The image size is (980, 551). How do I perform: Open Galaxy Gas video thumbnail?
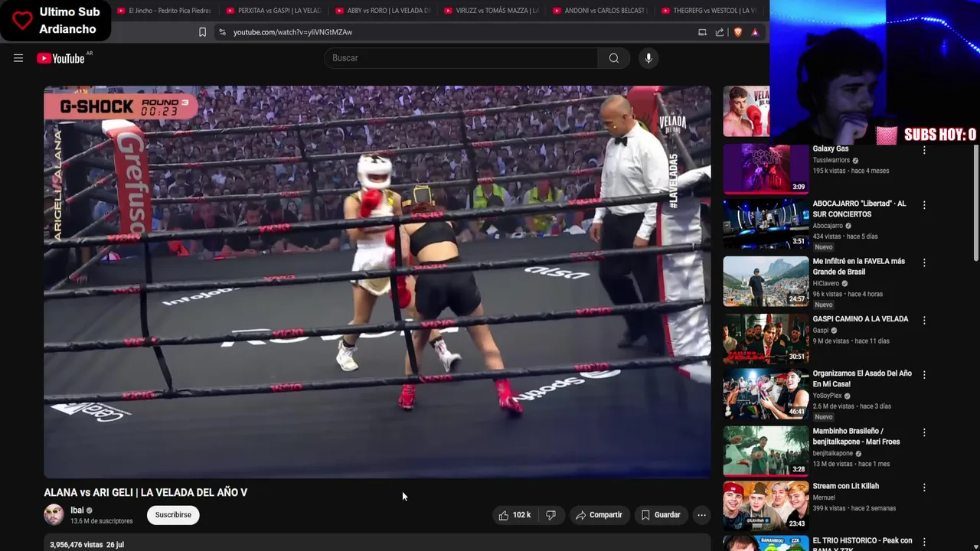[x=766, y=168]
